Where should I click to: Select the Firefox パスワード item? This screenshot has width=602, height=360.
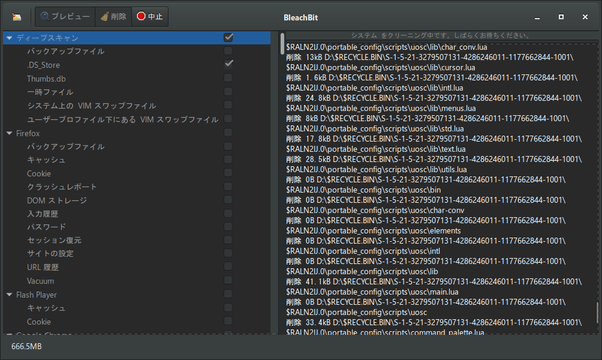(x=46, y=227)
